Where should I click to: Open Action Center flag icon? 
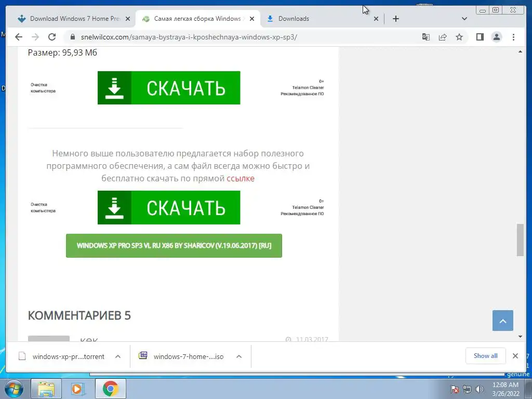click(455, 389)
